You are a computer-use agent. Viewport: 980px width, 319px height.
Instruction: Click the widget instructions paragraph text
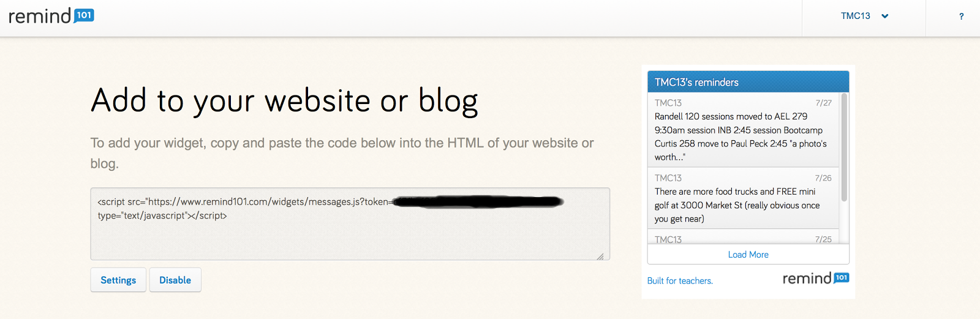(x=342, y=143)
